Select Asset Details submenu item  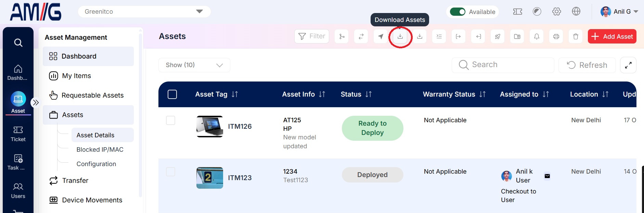click(x=103, y=135)
